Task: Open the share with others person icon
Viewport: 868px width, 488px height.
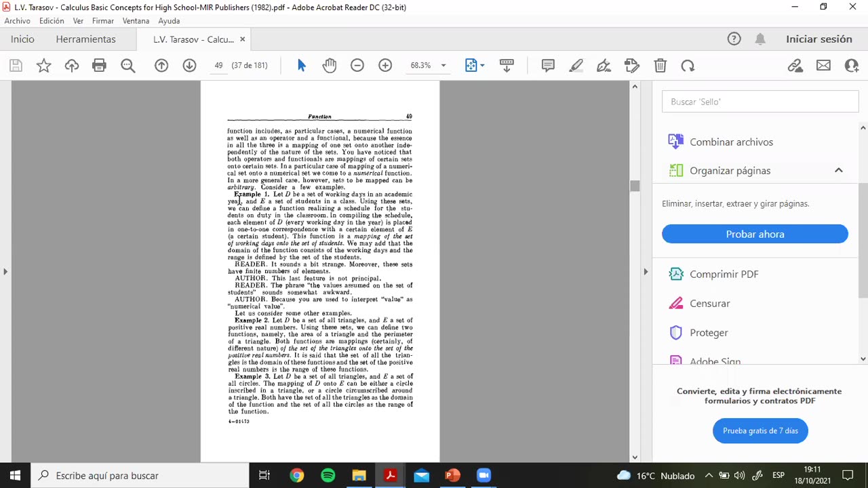Action: coord(852,66)
